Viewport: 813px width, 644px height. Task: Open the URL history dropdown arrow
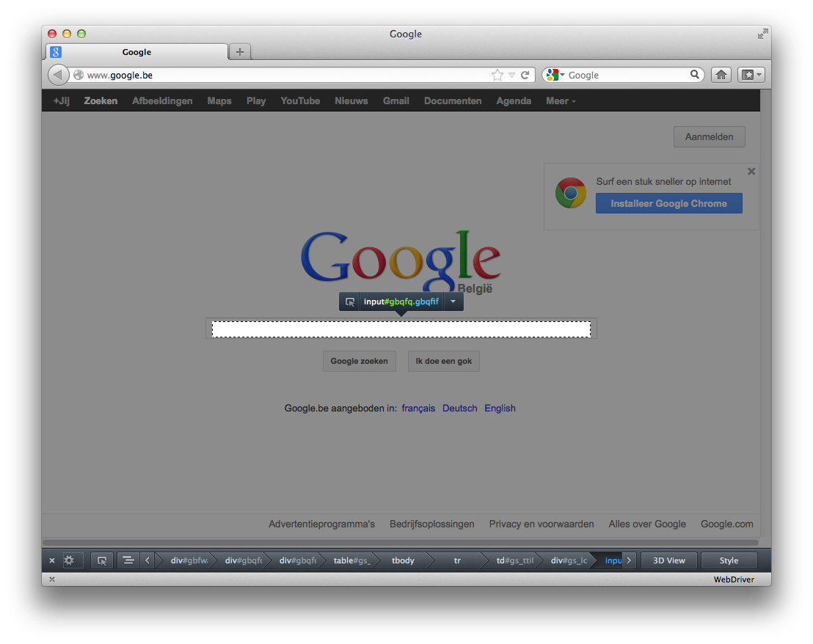pyautogui.click(x=511, y=75)
